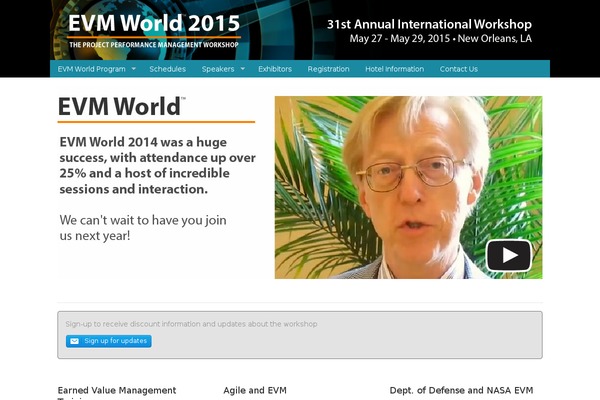Click the Dept. of Defense and NASA EVM heading
Image resolution: width=600 pixels, height=400 pixels.
coord(461,390)
